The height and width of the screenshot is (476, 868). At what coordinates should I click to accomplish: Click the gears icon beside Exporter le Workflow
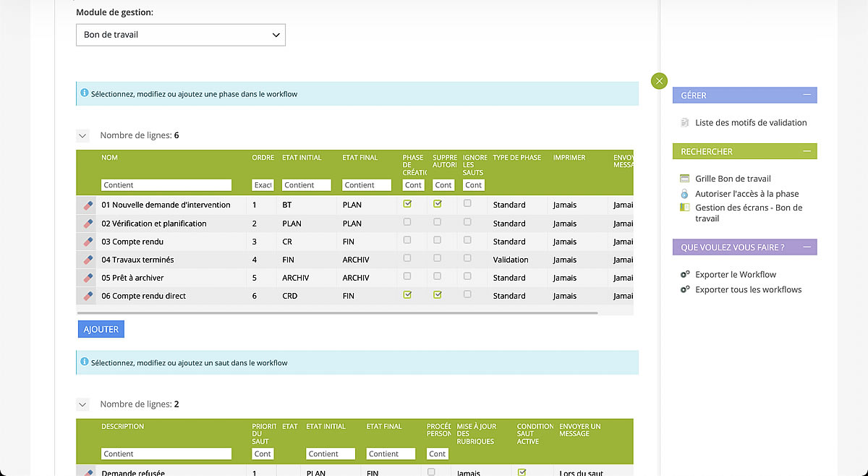click(x=685, y=275)
